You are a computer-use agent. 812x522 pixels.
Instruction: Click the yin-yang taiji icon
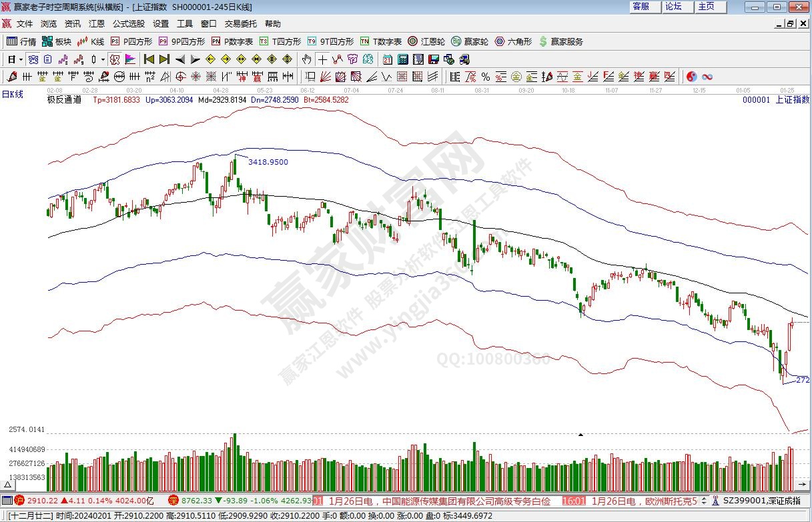[x=691, y=77]
